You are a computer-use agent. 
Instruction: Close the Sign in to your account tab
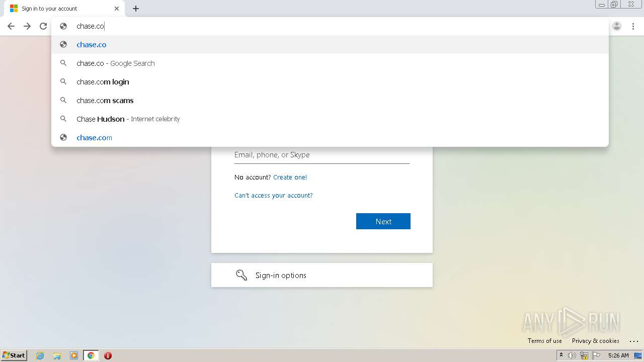(x=117, y=9)
